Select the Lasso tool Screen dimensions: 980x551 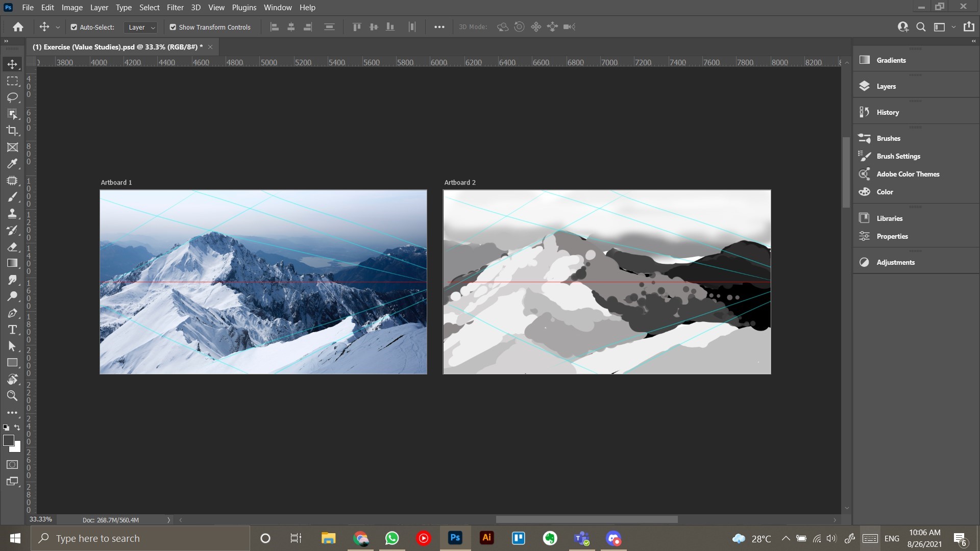(12, 97)
